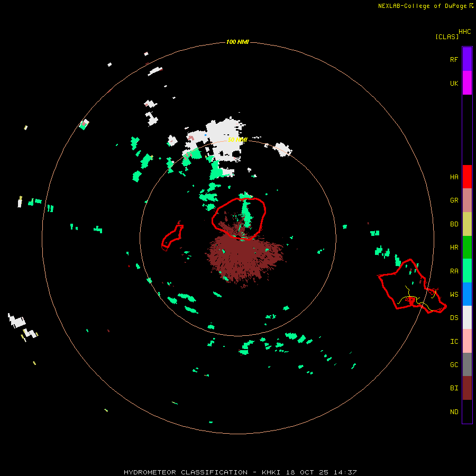Click the 'UK' legend label

pos(454,83)
